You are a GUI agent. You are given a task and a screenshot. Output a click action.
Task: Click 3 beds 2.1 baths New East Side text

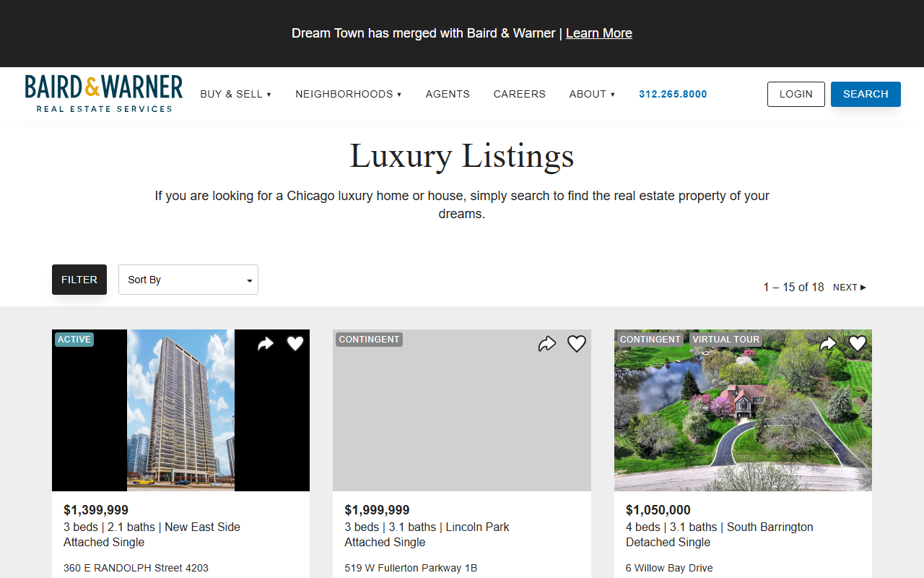pos(152,527)
